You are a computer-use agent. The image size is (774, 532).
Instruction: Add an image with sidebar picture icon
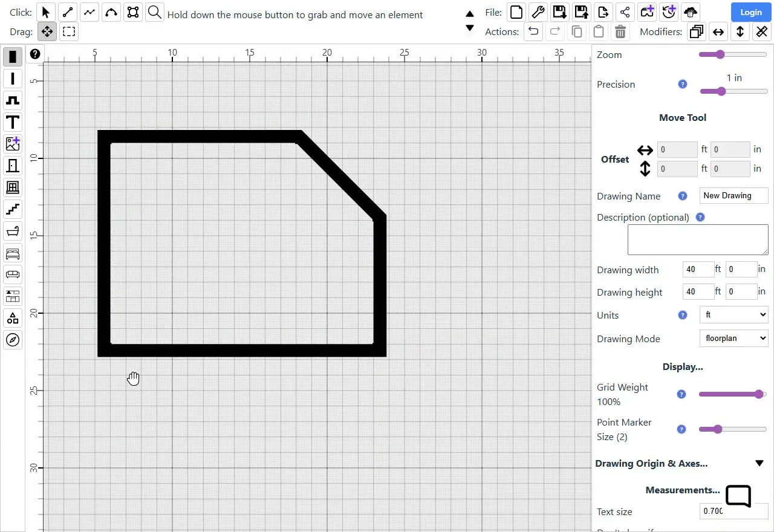pyautogui.click(x=13, y=144)
